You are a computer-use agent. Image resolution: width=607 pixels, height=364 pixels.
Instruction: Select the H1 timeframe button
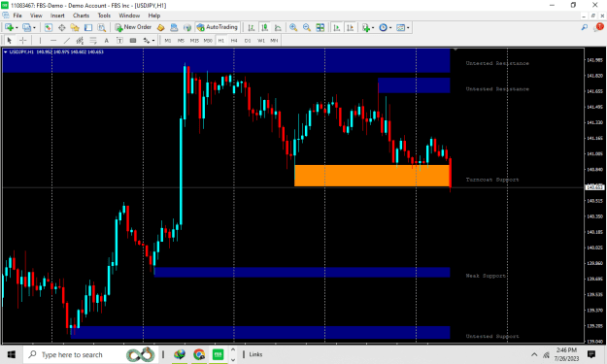[x=221, y=40]
